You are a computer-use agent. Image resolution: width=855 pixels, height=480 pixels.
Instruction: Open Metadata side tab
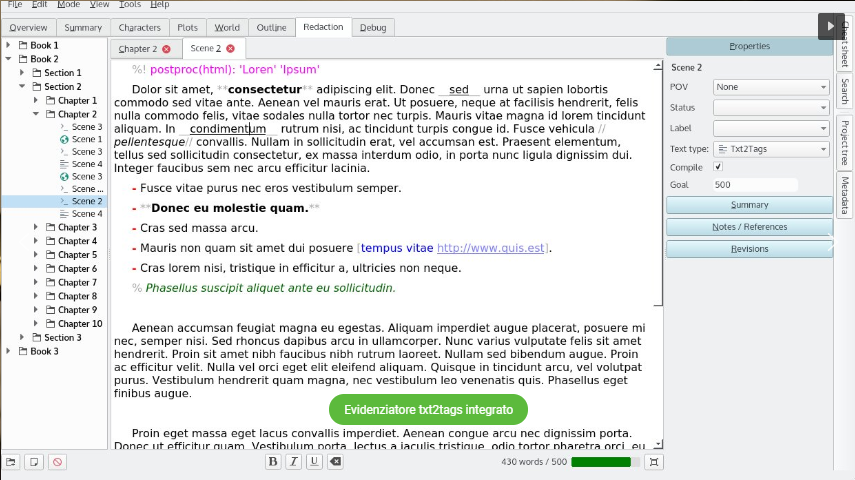pyautogui.click(x=845, y=195)
